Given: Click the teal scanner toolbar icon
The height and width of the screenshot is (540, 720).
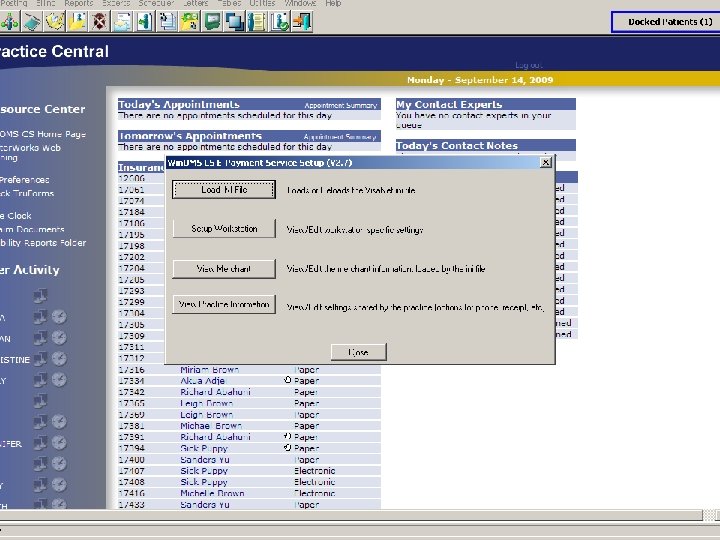Looking at the screenshot, I should coord(32,22).
